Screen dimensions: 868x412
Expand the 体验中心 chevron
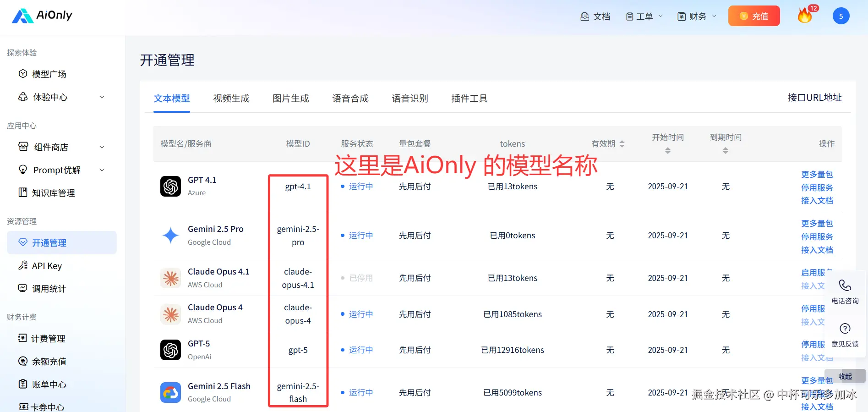[102, 97]
